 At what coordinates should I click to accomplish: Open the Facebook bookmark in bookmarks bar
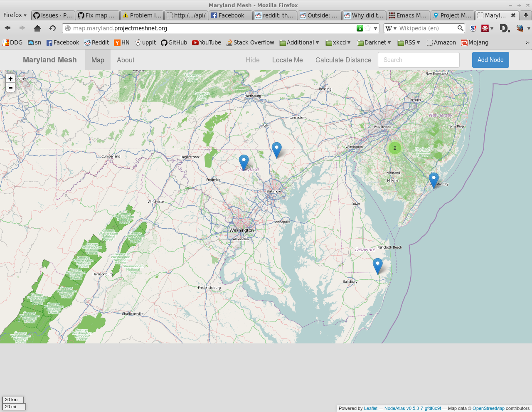[x=63, y=42]
